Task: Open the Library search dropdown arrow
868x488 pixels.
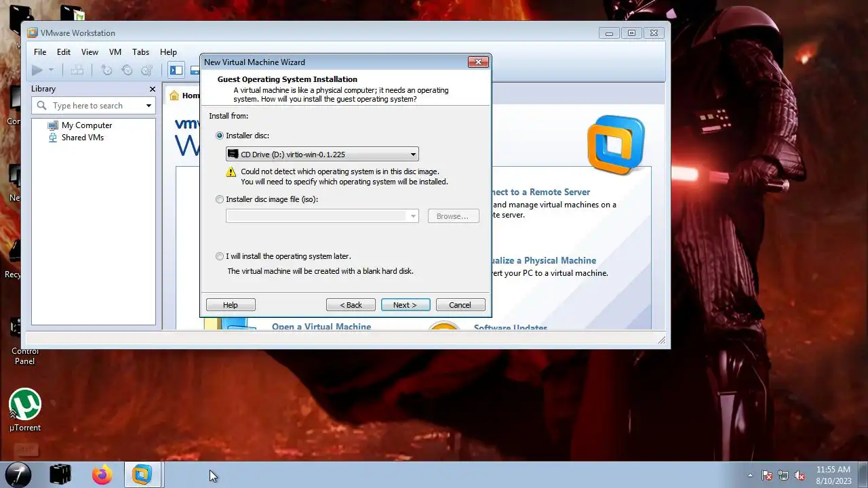Action: pos(149,106)
